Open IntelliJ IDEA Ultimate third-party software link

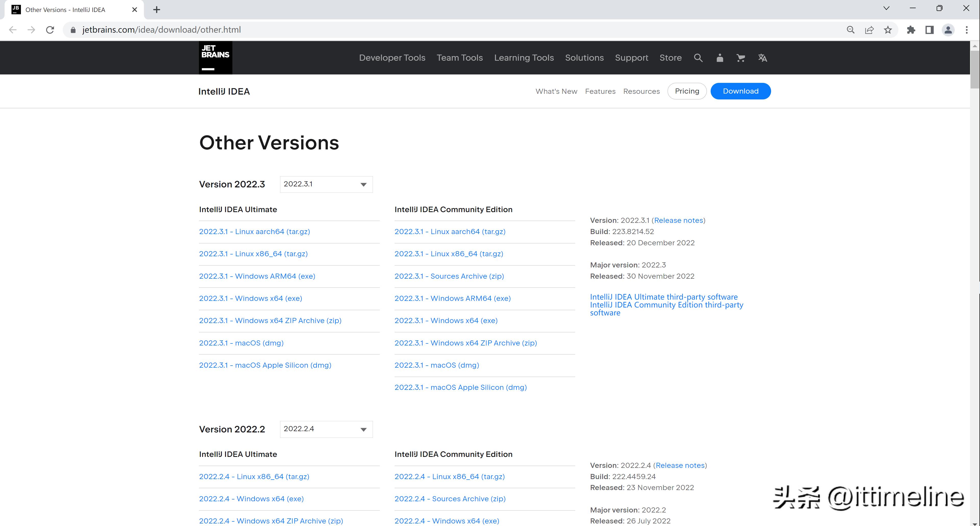pyautogui.click(x=663, y=297)
